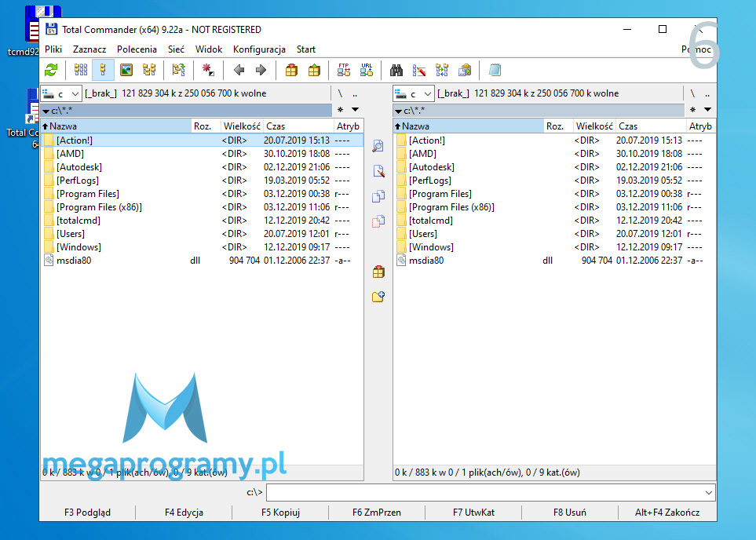Click the F8 Usuń button
Viewport: 756px width, 540px height.
pyautogui.click(x=570, y=513)
